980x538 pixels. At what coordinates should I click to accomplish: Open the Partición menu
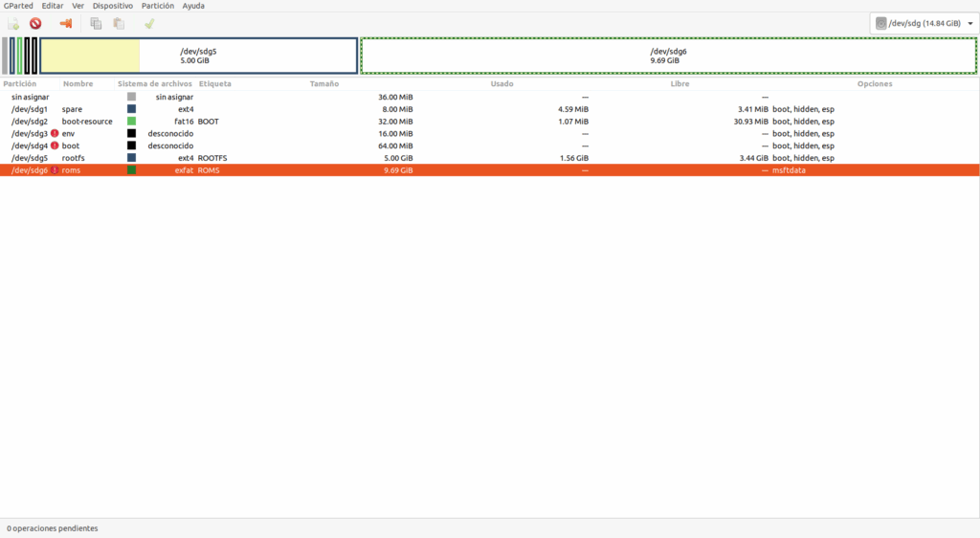coord(158,6)
